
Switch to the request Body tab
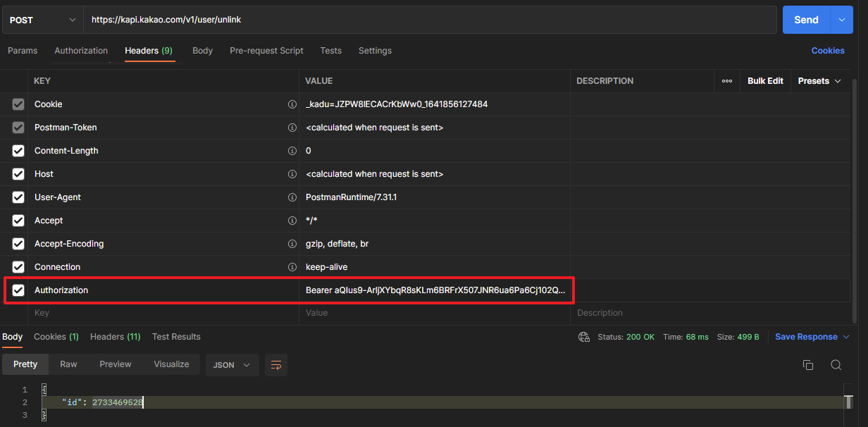(202, 51)
